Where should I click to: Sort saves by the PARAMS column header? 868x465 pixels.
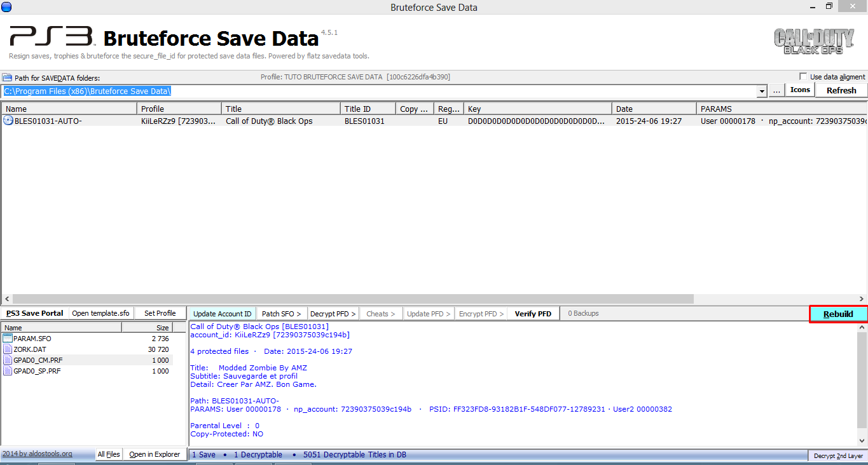(782, 109)
